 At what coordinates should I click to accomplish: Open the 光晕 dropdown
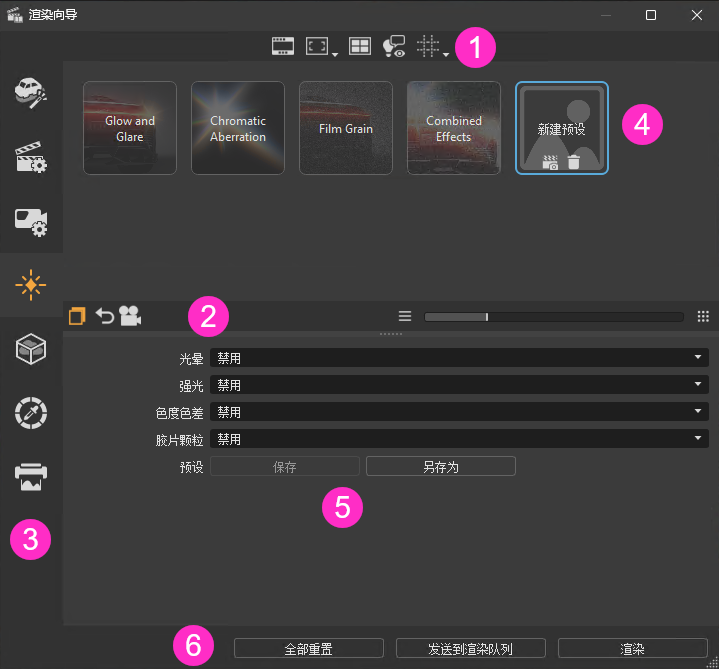(459, 358)
